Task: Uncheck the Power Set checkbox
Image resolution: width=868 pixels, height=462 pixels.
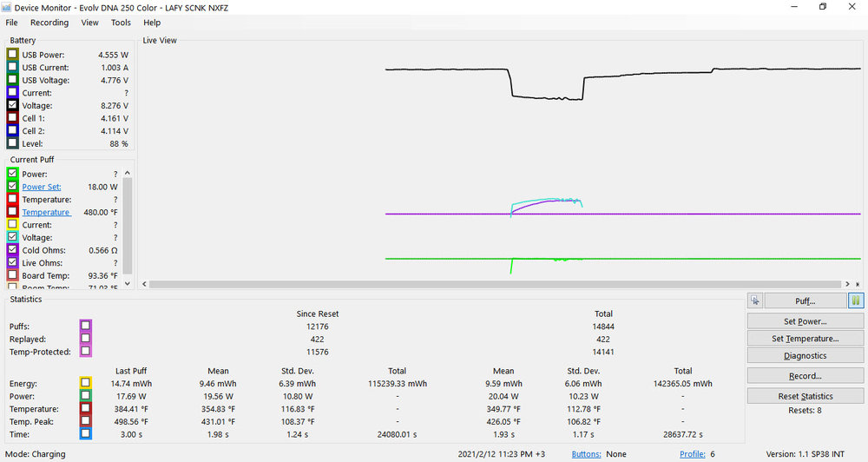Action: pos(12,186)
